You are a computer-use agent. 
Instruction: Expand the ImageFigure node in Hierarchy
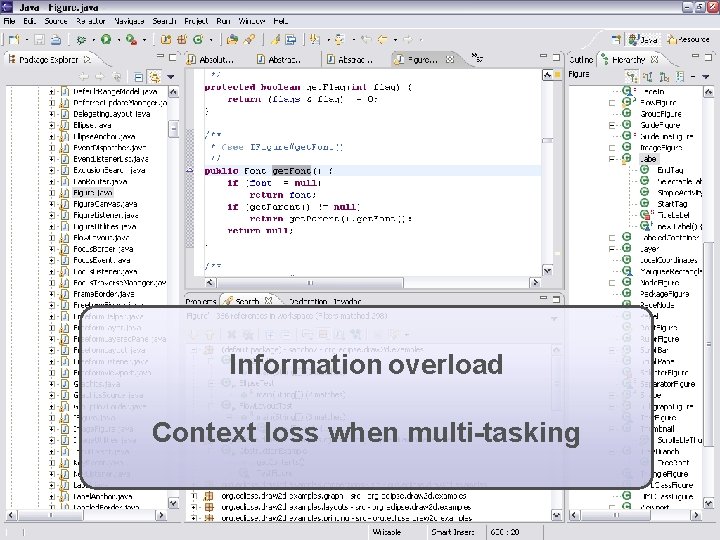coord(612,148)
